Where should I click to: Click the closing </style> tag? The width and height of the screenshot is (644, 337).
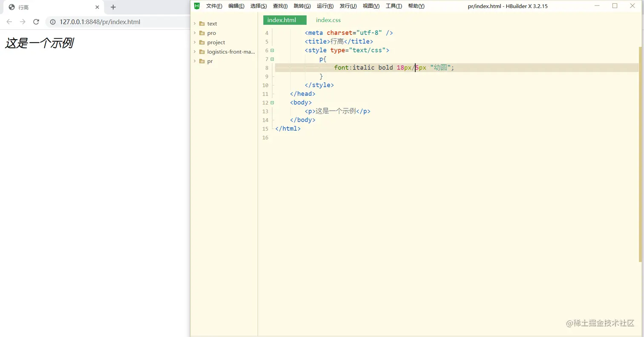click(x=319, y=85)
